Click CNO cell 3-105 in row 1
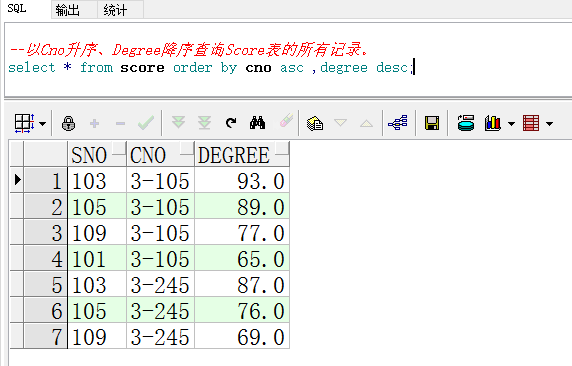The width and height of the screenshot is (572, 366). (161, 180)
